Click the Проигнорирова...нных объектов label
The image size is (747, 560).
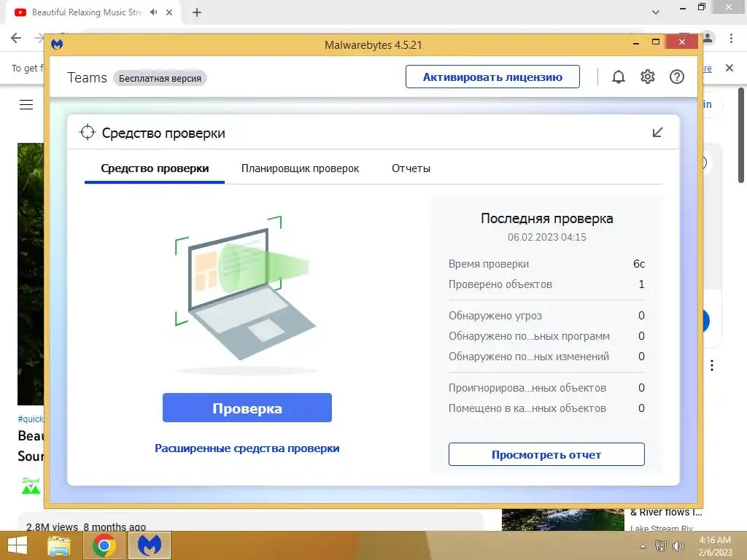[527, 388]
